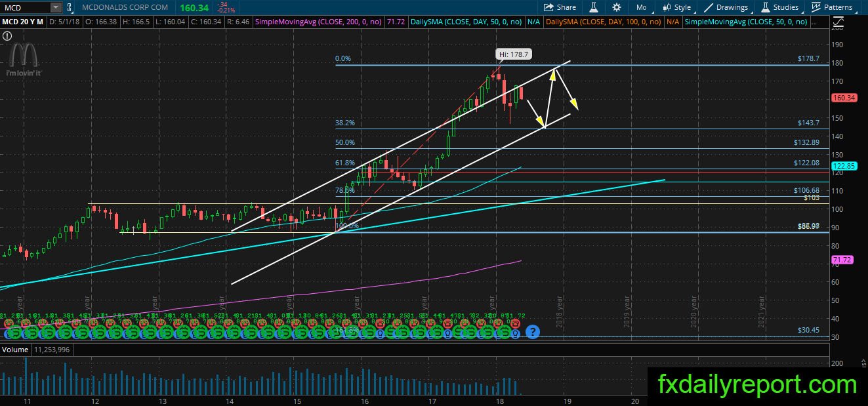Viewport: 868px width, 406px height.
Task: Click the flask icon beside Share
Action: click(594, 7)
